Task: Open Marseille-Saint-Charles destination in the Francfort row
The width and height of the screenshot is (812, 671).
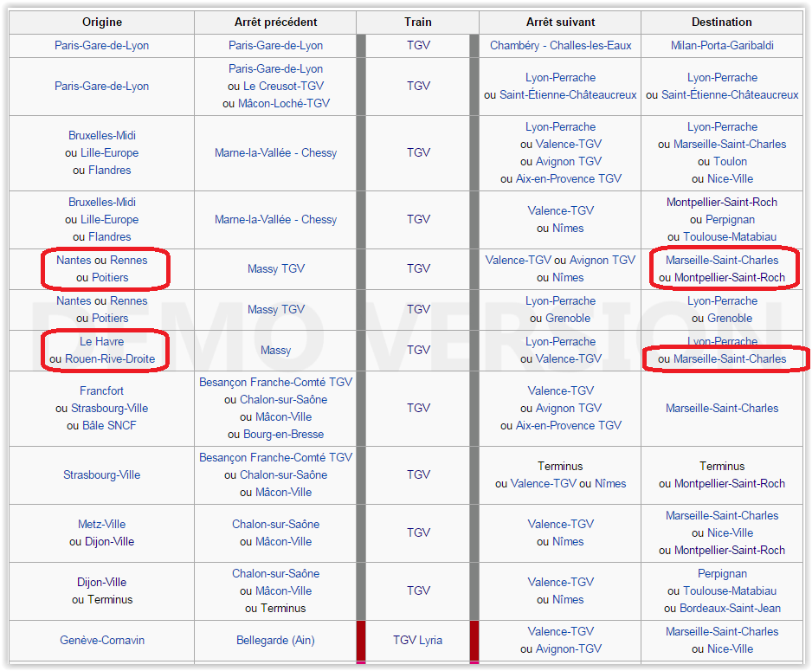Action: click(x=722, y=409)
